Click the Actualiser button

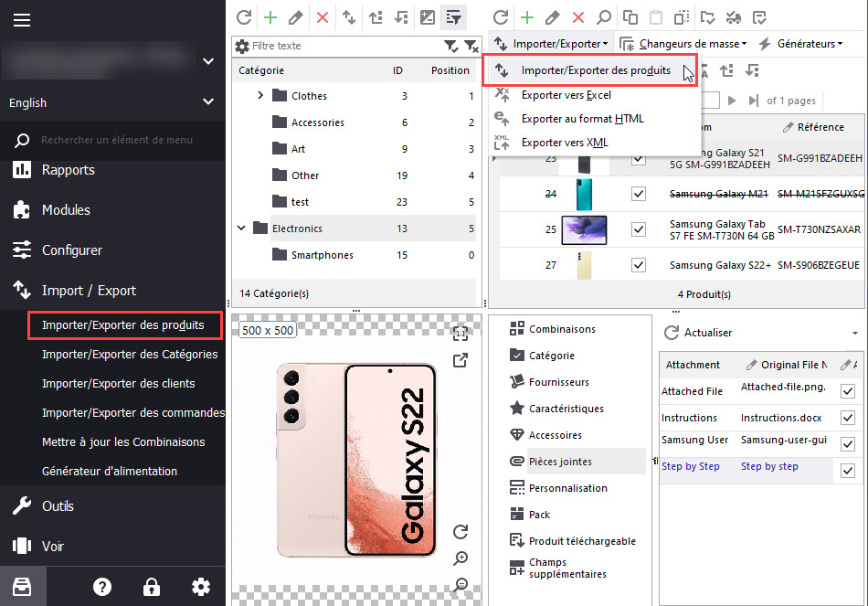[698, 333]
